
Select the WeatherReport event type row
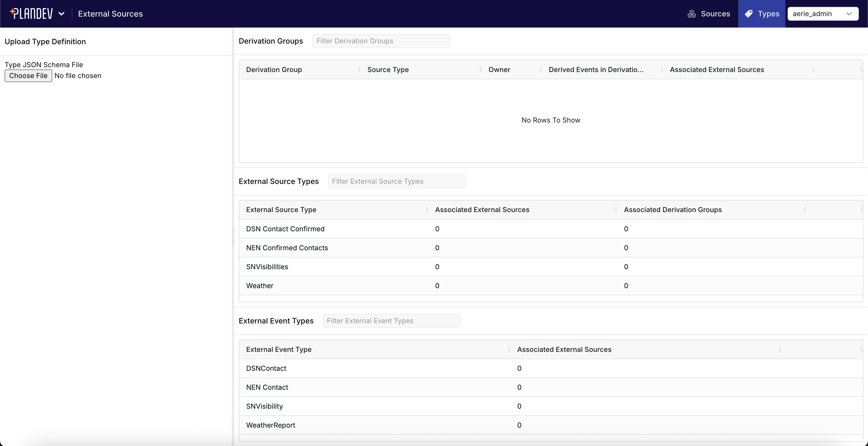271,425
